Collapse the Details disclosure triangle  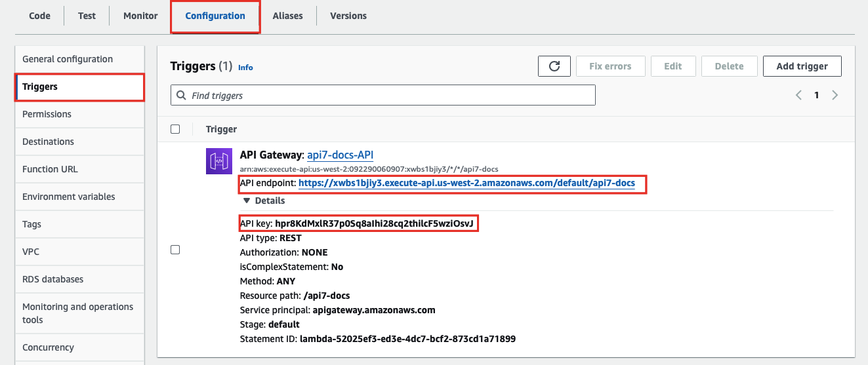pos(247,201)
